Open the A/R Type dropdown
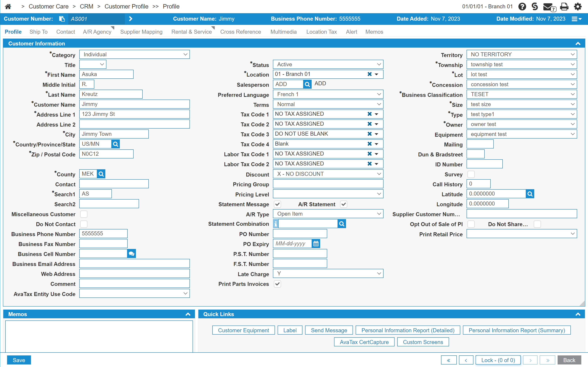Screen dimensions: 588x367 coord(328,214)
